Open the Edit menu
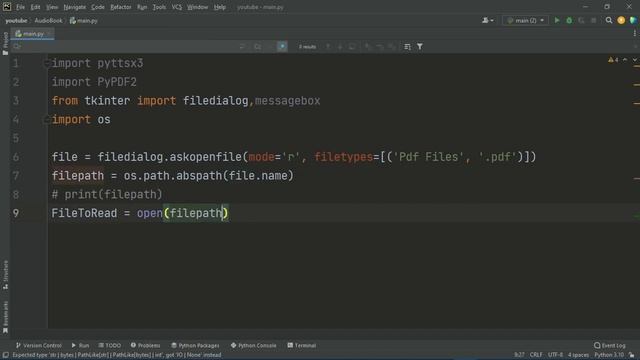The width and height of the screenshot is (640, 360). [x=36, y=7]
